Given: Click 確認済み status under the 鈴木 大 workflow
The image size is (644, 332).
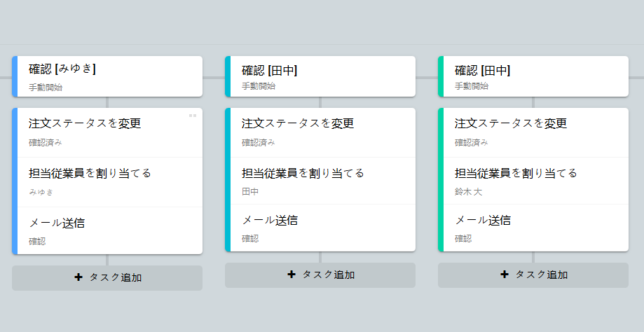Looking at the screenshot, I should [471, 142].
